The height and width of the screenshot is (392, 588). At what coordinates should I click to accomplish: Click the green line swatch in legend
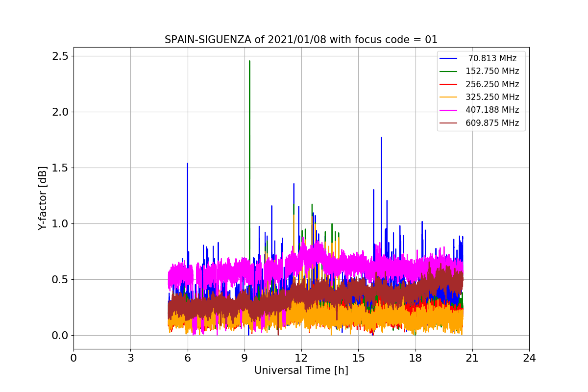point(449,72)
